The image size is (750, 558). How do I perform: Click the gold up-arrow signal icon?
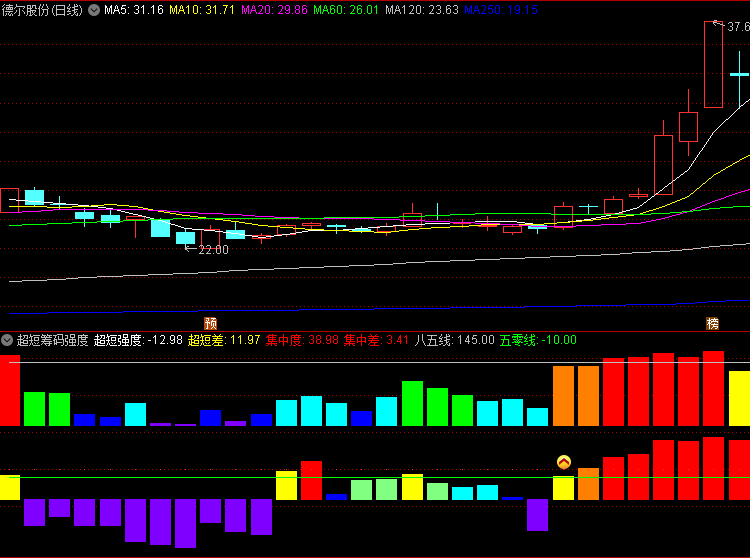pos(564,462)
